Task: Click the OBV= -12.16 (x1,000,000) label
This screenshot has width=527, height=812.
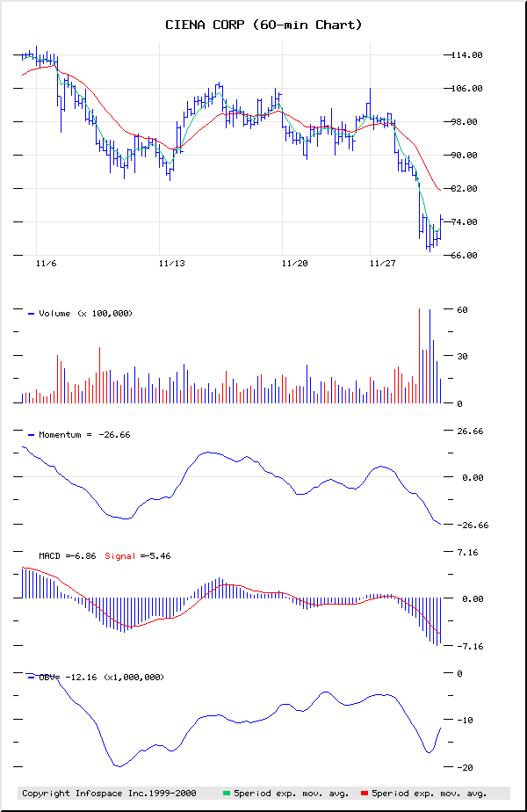Action: pos(102,678)
